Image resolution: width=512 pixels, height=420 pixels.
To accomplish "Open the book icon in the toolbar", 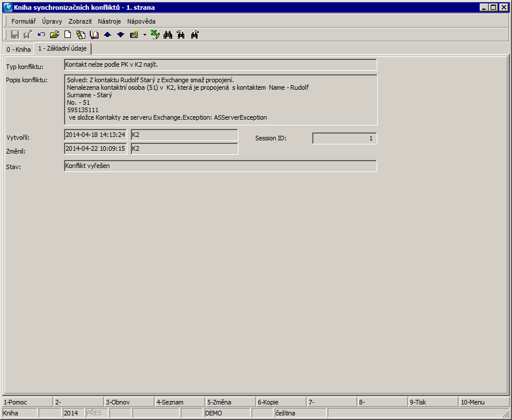I will pyautogui.click(x=94, y=35).
